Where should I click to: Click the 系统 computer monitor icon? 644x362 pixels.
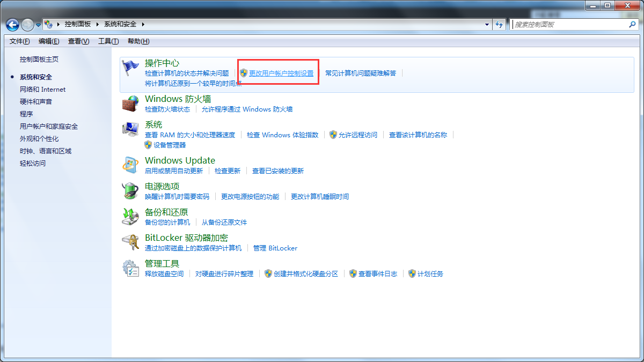click(130, 129)
